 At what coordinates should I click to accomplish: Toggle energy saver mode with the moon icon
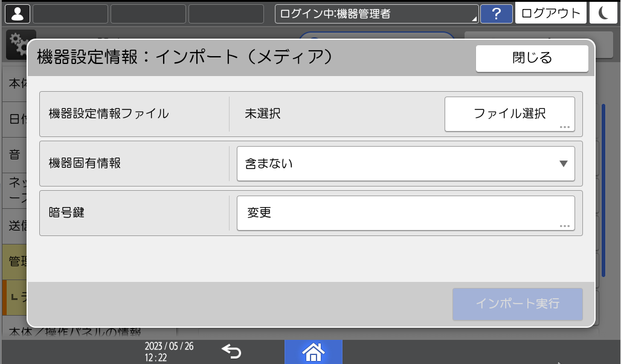(603, 12)
